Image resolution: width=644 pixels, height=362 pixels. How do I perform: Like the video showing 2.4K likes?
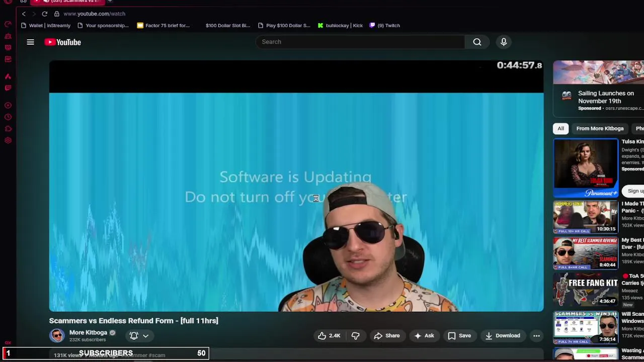329,336
